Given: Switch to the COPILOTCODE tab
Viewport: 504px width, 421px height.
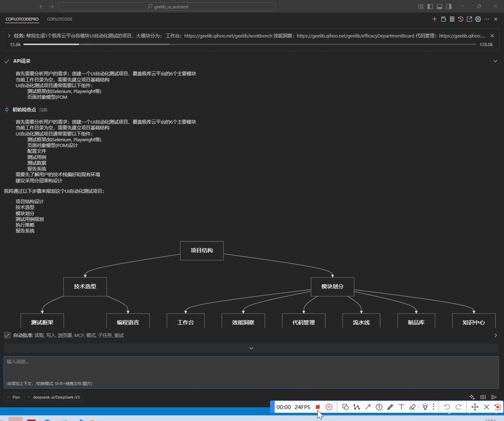Looking at the screenshot, I should pyautogui.click(x=60, y=19).
